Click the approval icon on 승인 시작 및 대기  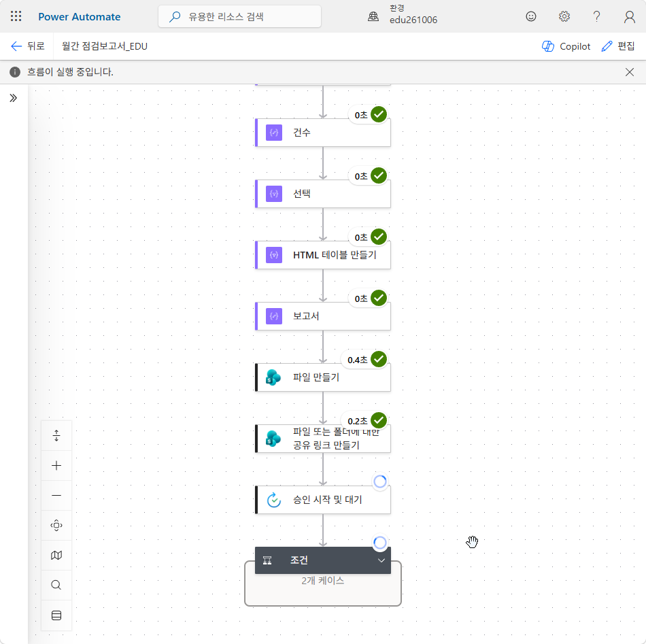click(274, 500)
